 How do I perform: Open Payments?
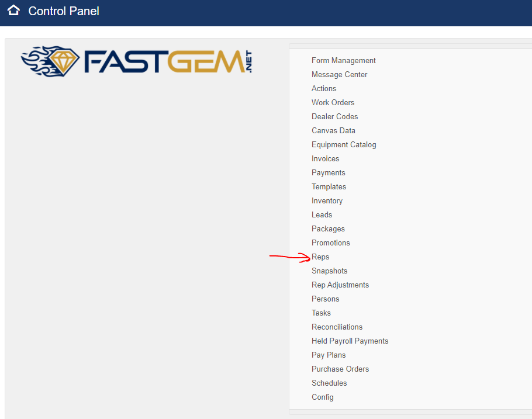(x=328, y=173)
